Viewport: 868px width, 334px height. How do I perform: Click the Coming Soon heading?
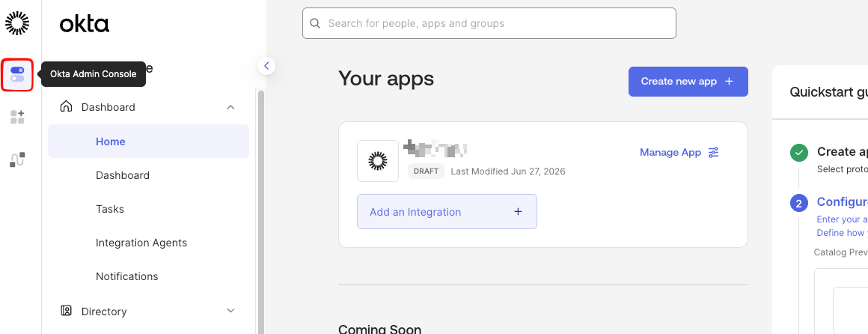[380, 330]
